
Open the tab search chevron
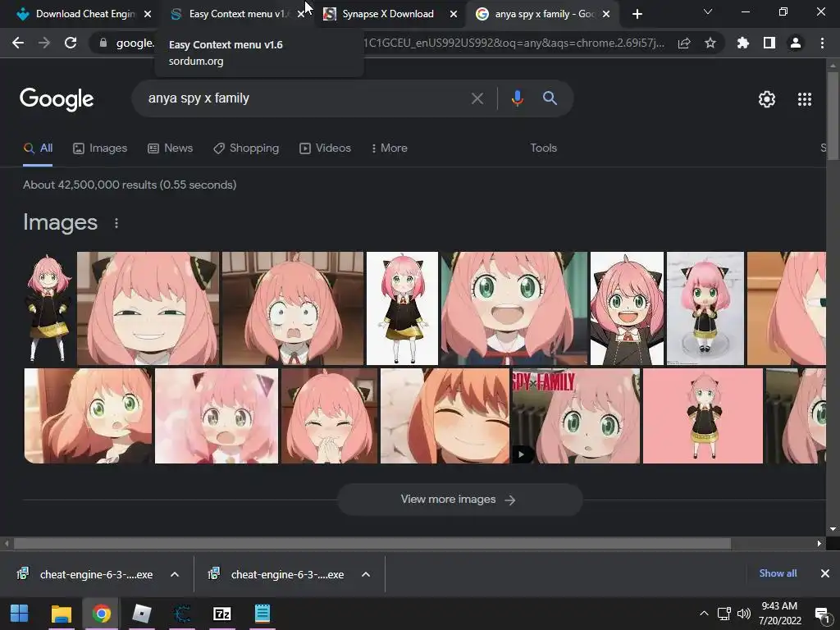tap(708, 11)
